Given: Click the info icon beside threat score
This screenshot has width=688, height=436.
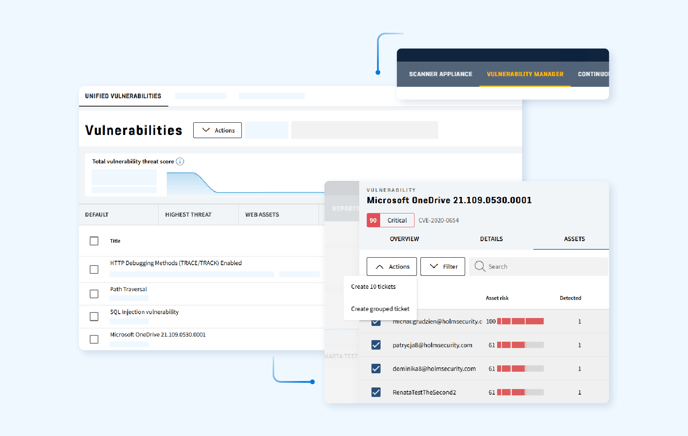Looking at the screenshot, I should (180, 161).
